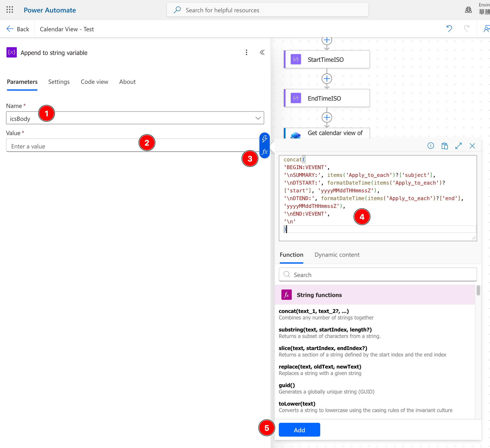This screenshot has height=448, width=490.
Task: Undo the last change
Action: (x=449, y=29)
